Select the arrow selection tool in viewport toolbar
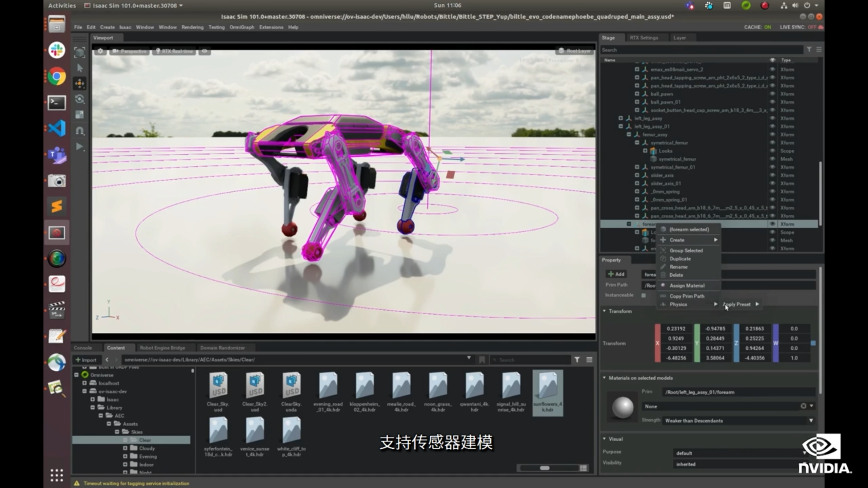 tap(80, 68)
